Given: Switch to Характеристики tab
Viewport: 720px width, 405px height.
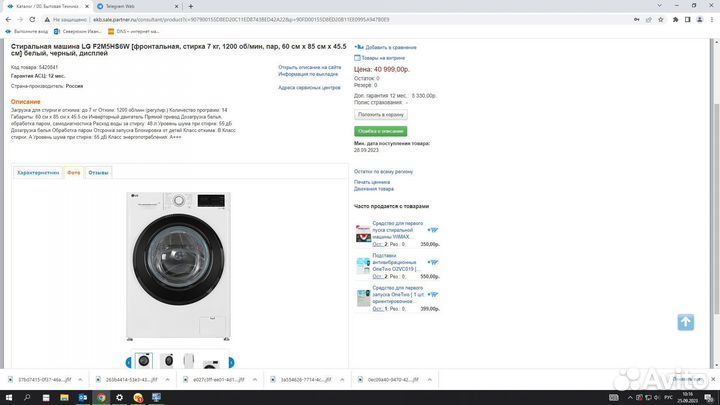Looking at the screenshot, I should pyautogui.click(x=38, y=173).
